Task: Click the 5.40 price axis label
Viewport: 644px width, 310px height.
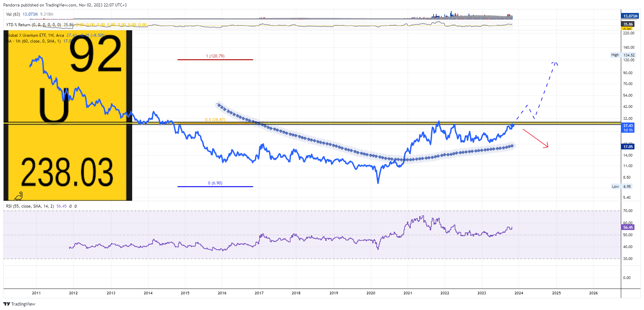Action: (627, 198)
